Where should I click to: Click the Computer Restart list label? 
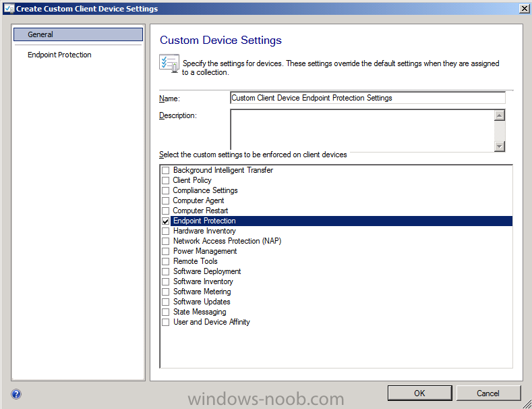200,211
